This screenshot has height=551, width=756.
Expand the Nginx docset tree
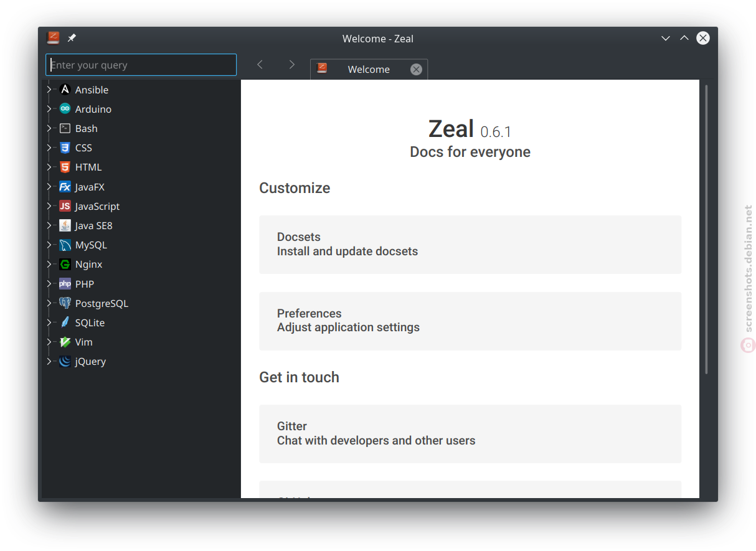pyautogui.click(x=49, y=264)
